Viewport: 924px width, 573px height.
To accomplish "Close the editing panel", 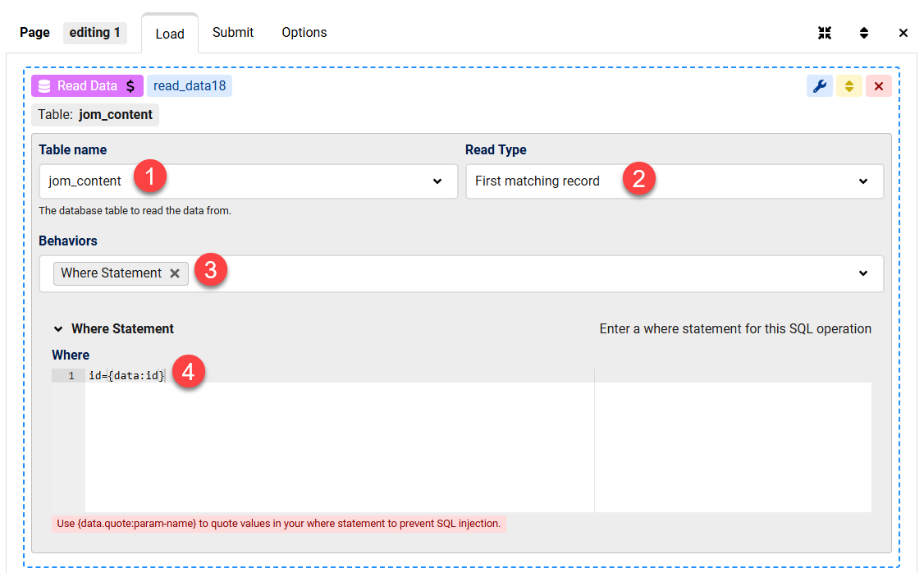I will tap(903, 33).
